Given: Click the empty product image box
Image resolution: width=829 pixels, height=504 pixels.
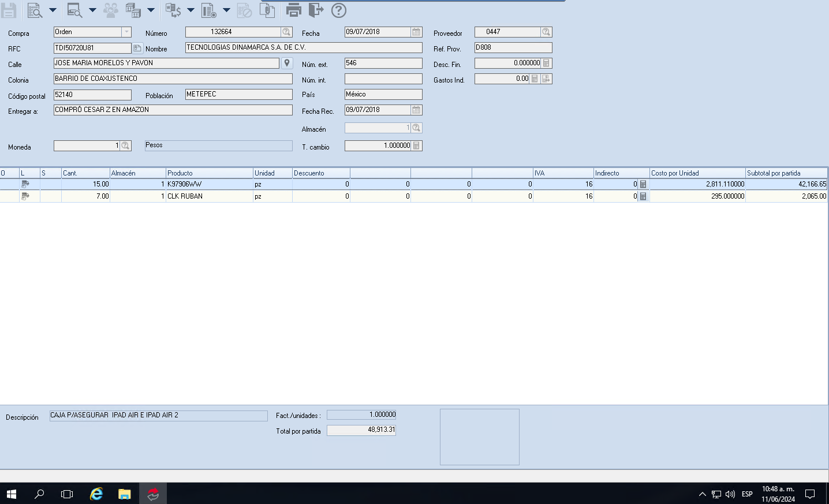Looking at the screenshot, I should pyautogui.click(x=480, y=437).
